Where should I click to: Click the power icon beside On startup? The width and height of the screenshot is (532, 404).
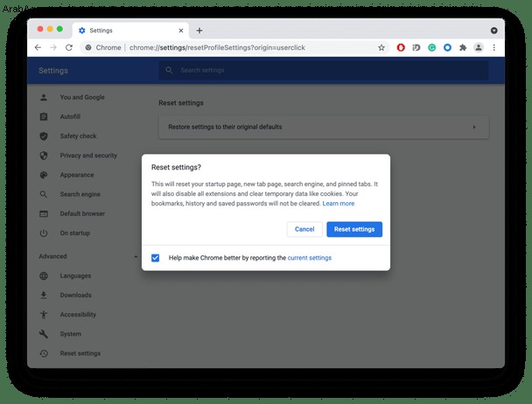tap(44, 233)
